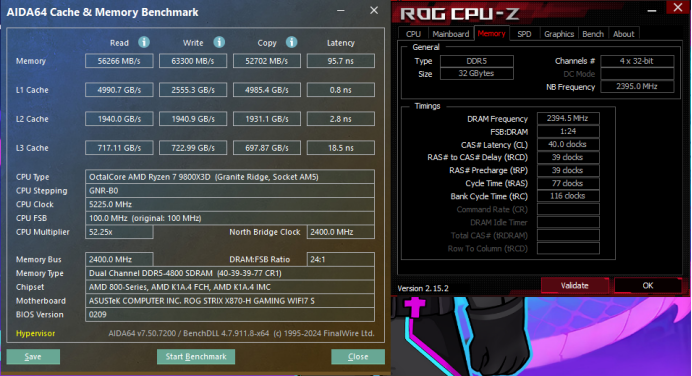Click Bank Cycle Time value 116 clocks
The height and width of the screenshot is (376, 692).
pos(568,196)
